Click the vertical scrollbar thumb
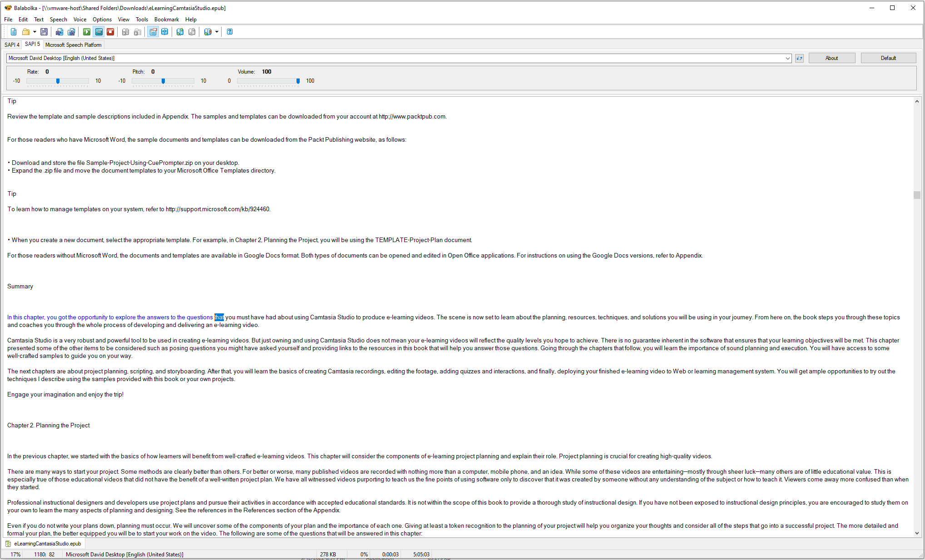The image size is (925, 560). coord(917,195)
